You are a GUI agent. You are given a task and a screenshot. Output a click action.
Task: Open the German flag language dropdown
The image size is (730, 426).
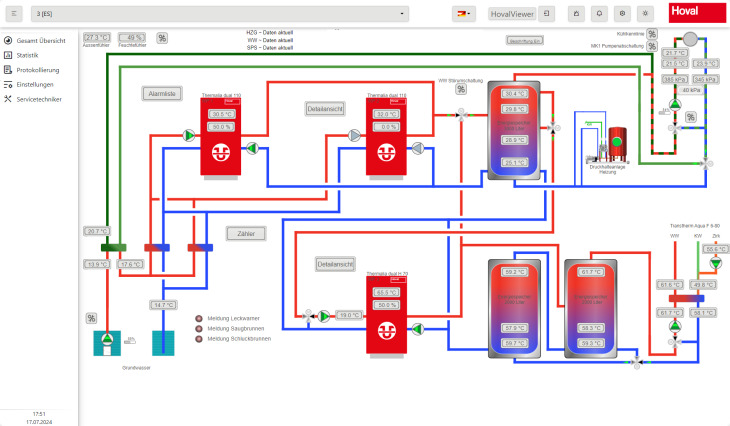(x=464, y=14)
